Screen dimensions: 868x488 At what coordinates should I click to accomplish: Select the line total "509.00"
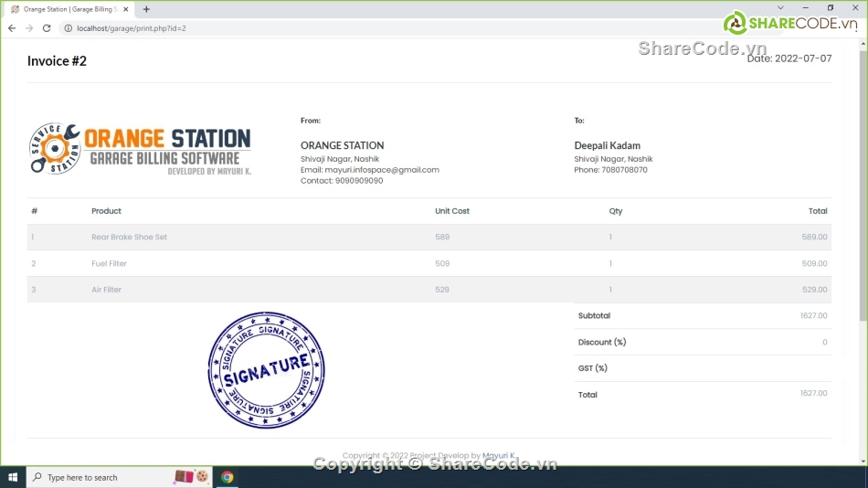coord(814,264)
